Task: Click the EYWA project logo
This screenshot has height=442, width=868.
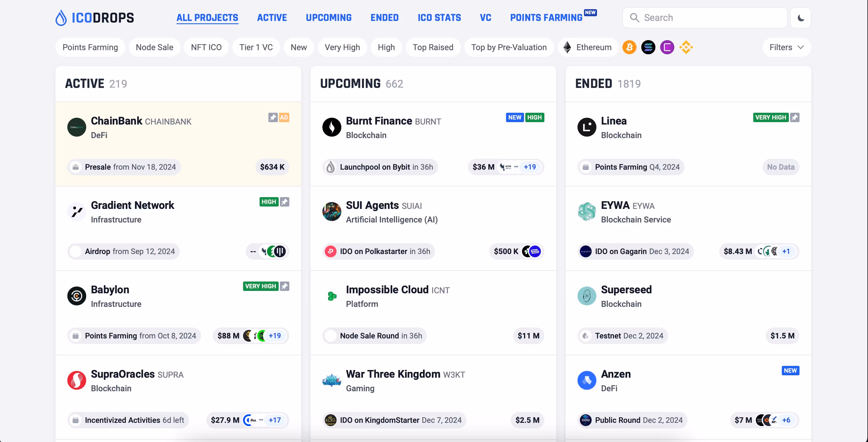Action: (x=587, y=211)
